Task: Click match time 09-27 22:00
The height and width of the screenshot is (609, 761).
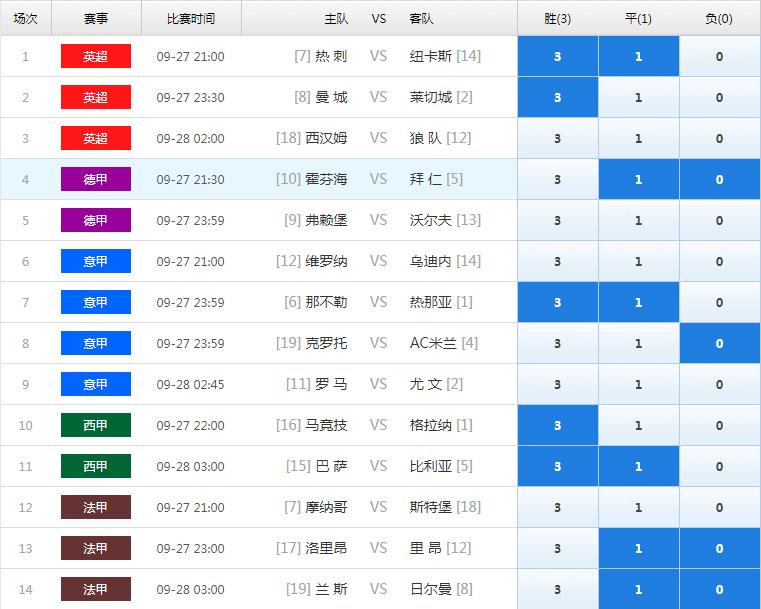Action: coord(191,426)
